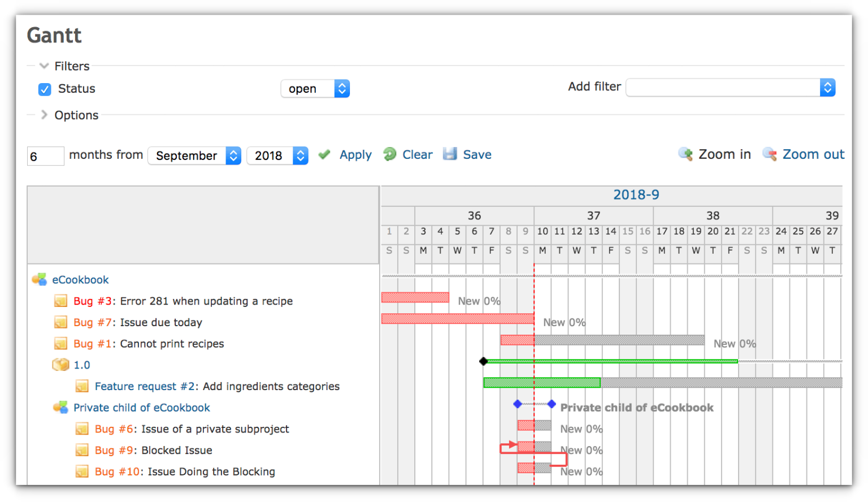Screen dimensions: 868x502
Task: Click the package icon next to version 1.0
Action: coord(61,364)
